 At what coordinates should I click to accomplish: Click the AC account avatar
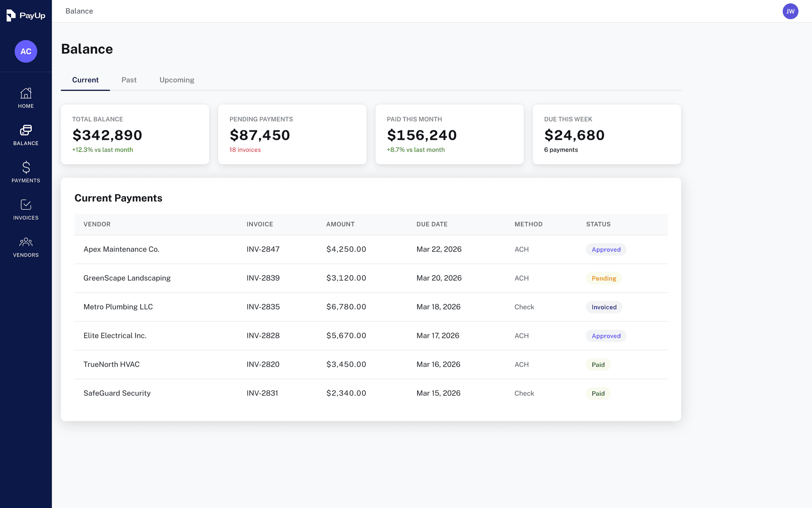point(26,51)
